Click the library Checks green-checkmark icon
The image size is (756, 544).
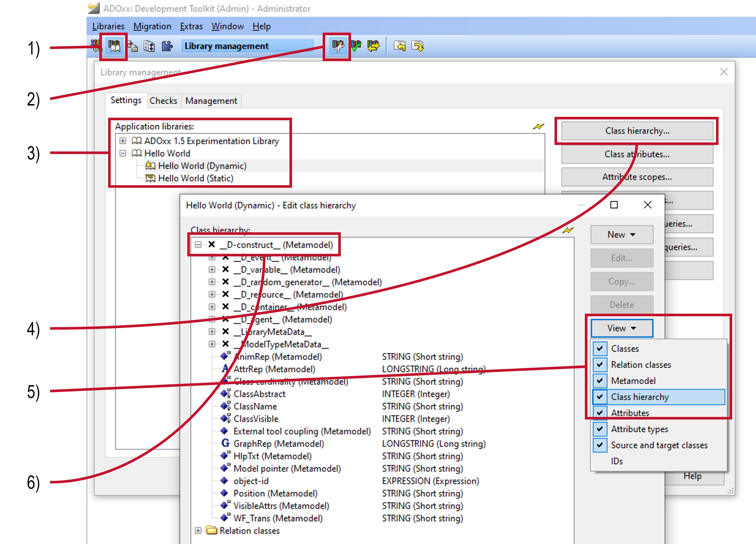coord(356,46)
